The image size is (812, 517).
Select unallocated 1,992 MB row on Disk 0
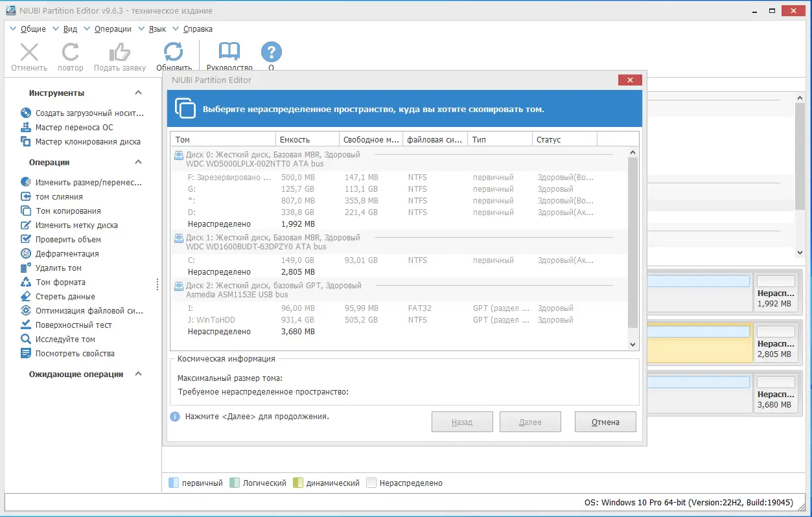399,224
